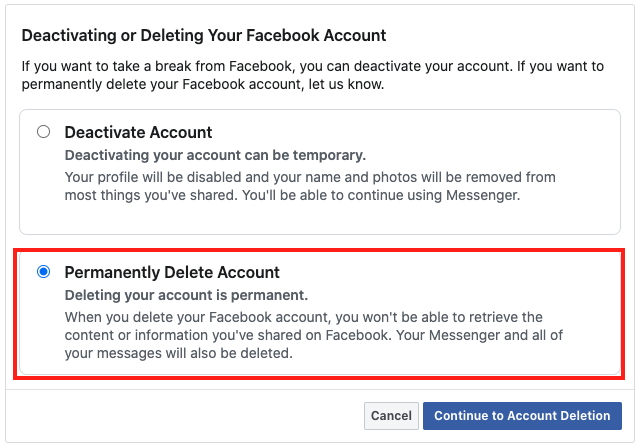
Task: Click "Deactivating your account can be temporary" text
Action: 215,155
